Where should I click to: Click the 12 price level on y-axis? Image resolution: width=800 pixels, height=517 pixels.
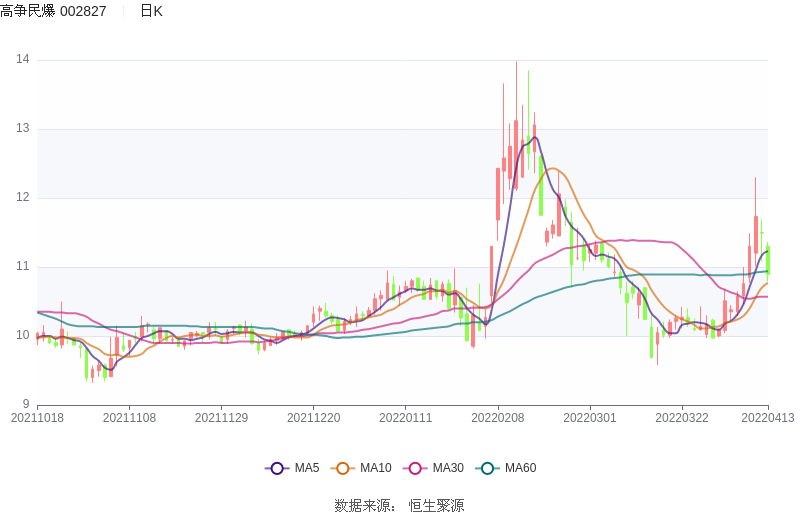click(x=22, y=198)
